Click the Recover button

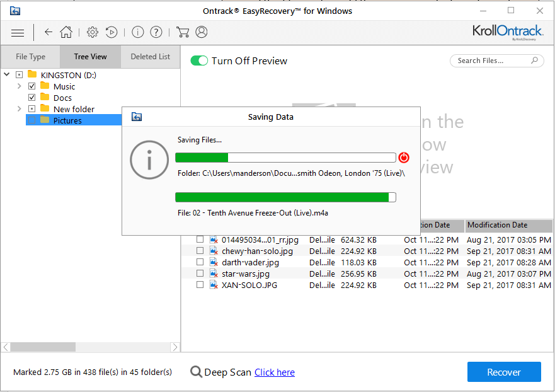point(504,372)
